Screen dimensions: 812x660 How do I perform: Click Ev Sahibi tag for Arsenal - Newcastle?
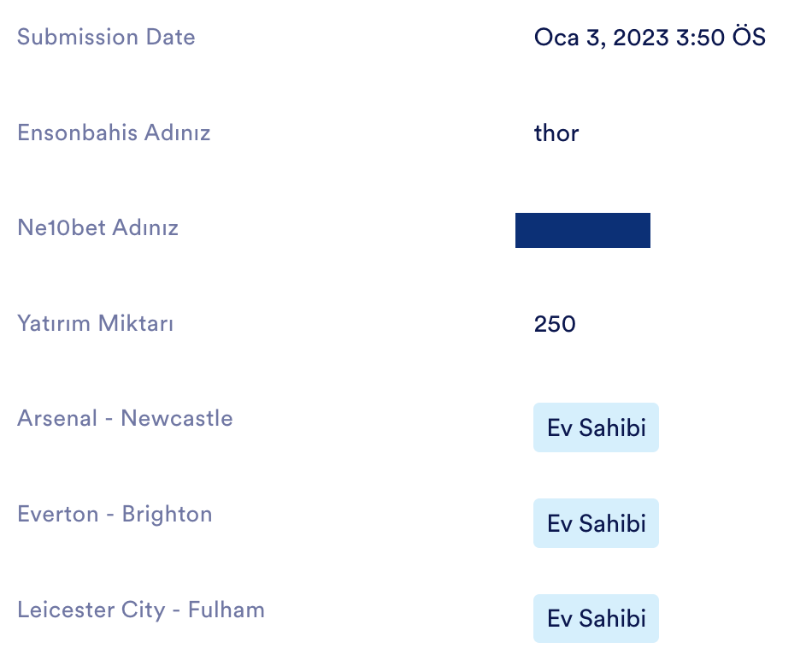tap(596, 427)
